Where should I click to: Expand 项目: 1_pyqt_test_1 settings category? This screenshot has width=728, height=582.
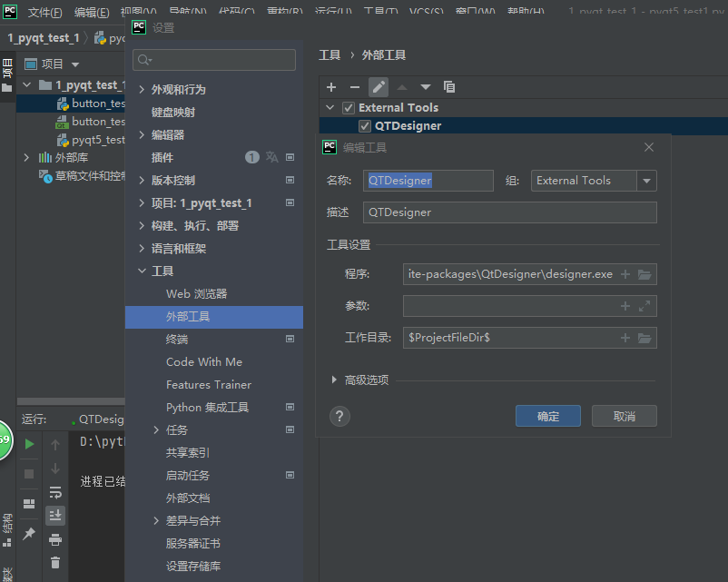pyautogui.click(x=142, y=203)
